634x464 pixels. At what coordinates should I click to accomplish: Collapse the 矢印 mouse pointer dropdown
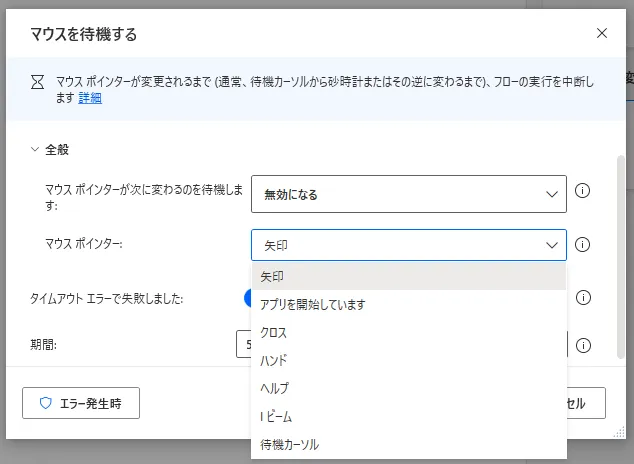[x=409, y=245]
